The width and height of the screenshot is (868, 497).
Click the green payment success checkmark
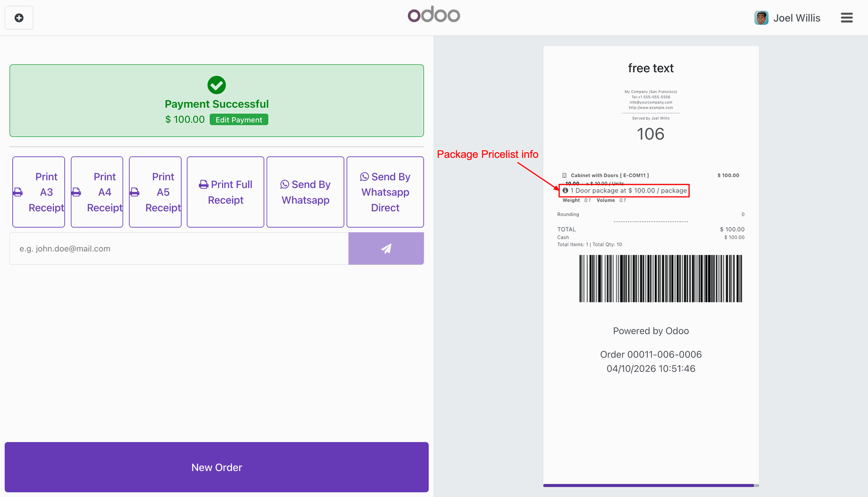[x=217, y=85]
